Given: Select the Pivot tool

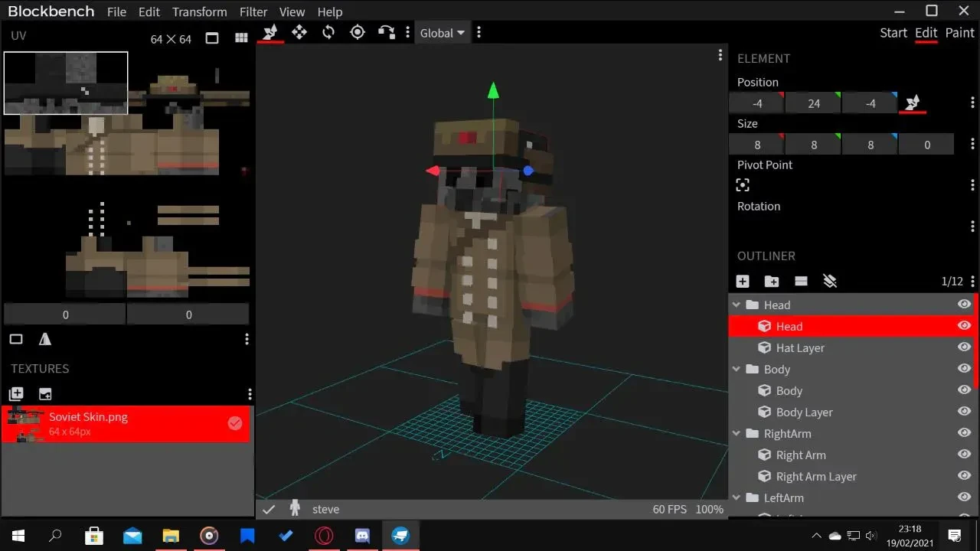Looking at the screenshot, I should (x=358, y=32).
